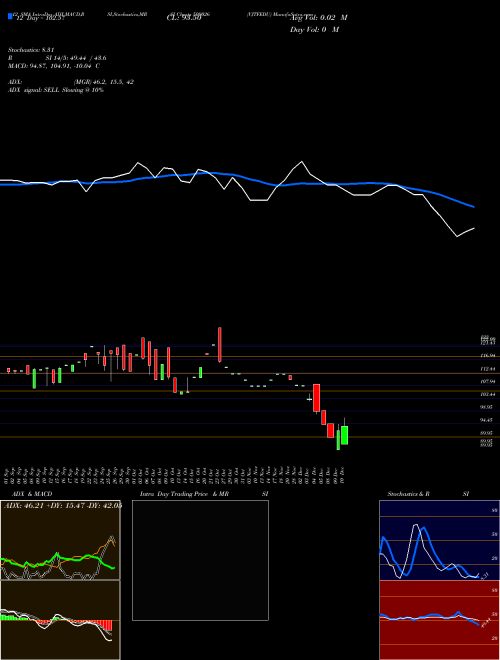Image resolution: width=500 pixels, height=660 pixels.
Task: Select the 'Avg Vol: 0.02 M' text
Action: coord(319,18)
